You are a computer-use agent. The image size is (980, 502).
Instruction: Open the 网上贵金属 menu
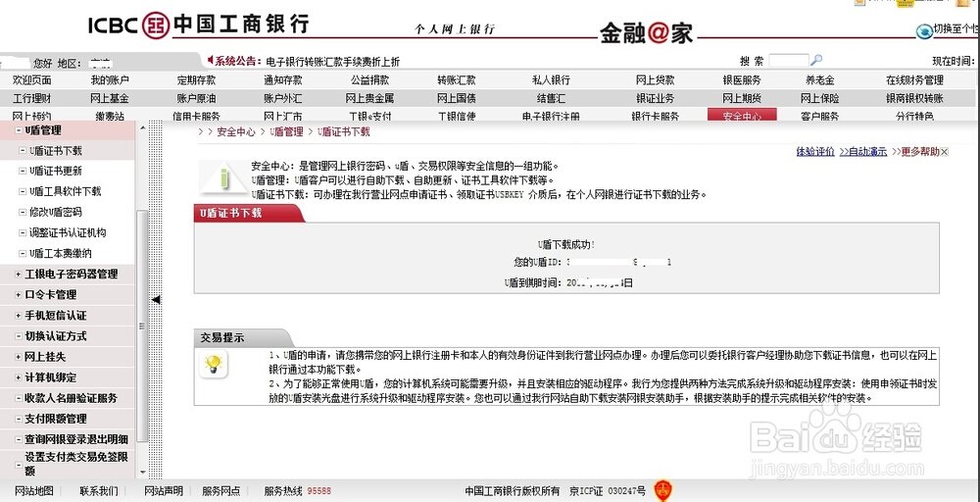tap(369, 98)
